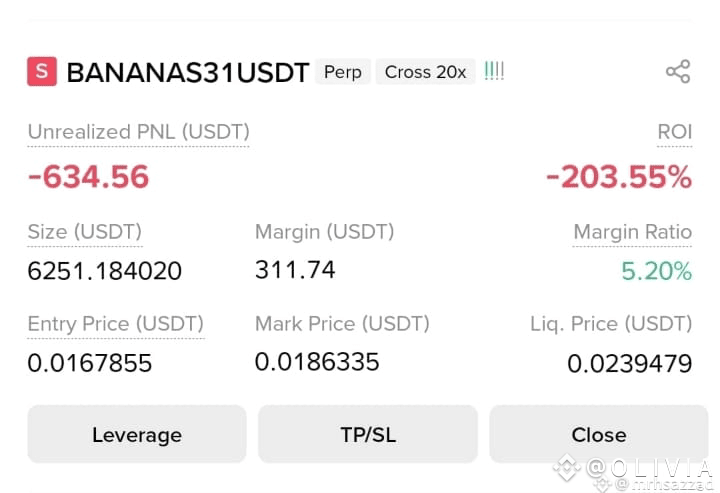Select the -203.55% ROI value
The image size is (720, 493).
pos(619,177)
